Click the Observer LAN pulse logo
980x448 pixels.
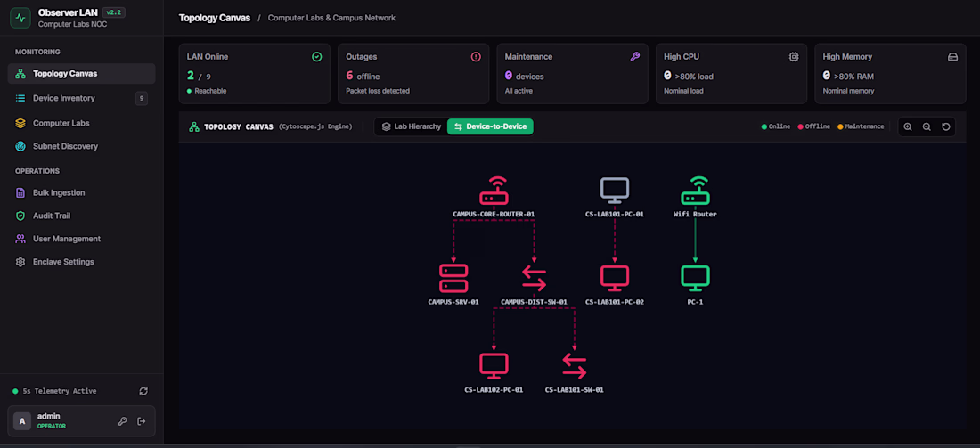pyautogui.click(x=20, y=18)
